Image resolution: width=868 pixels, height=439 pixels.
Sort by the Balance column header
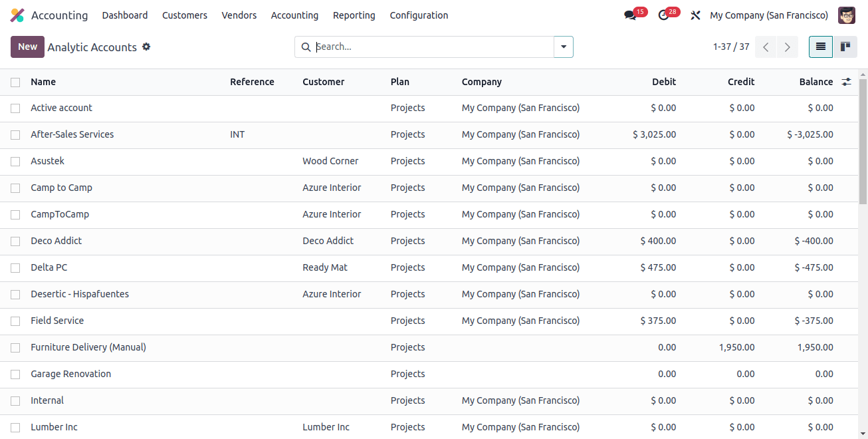click(816, 82)
